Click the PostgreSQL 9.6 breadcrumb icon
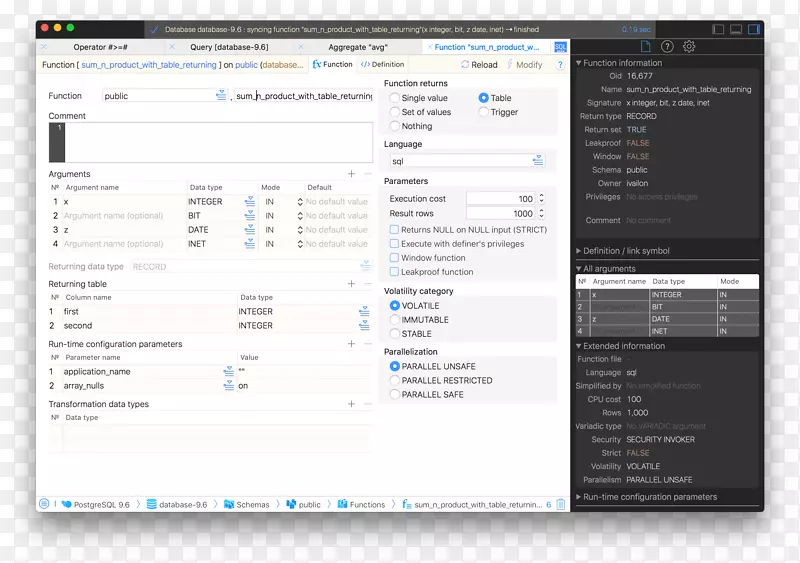This screenshot has width=800, height=563. click(66, 505)
